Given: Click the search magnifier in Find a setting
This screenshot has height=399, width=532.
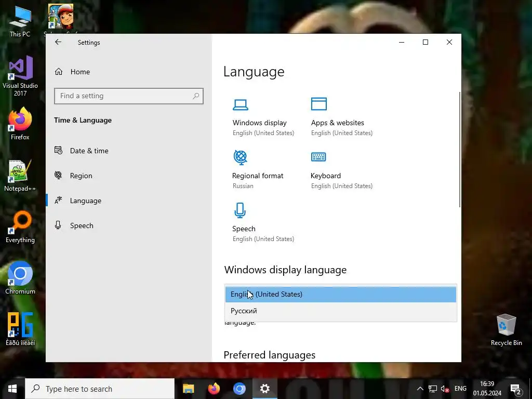Looking at the screenshot, I should pos(196,96).
